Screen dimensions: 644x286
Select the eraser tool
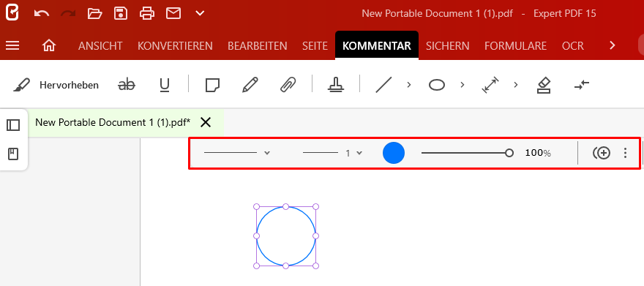pos(544,86)
